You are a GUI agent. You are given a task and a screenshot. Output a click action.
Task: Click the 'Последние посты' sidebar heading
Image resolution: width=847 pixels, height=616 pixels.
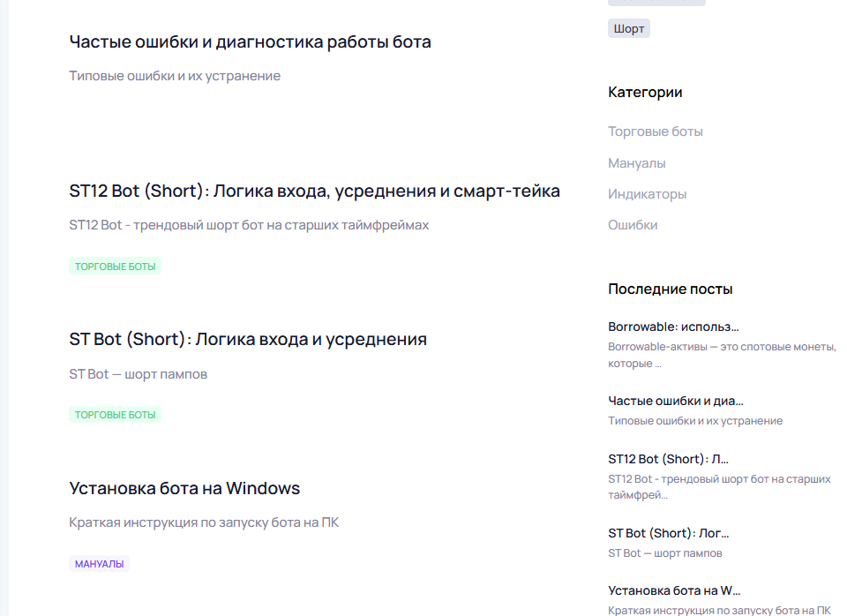671,289
